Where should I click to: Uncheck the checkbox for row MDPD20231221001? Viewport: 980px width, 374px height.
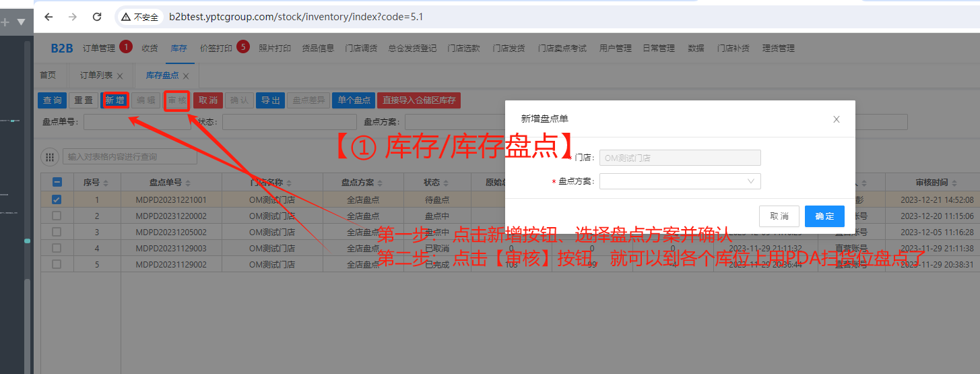pos(57,199)
